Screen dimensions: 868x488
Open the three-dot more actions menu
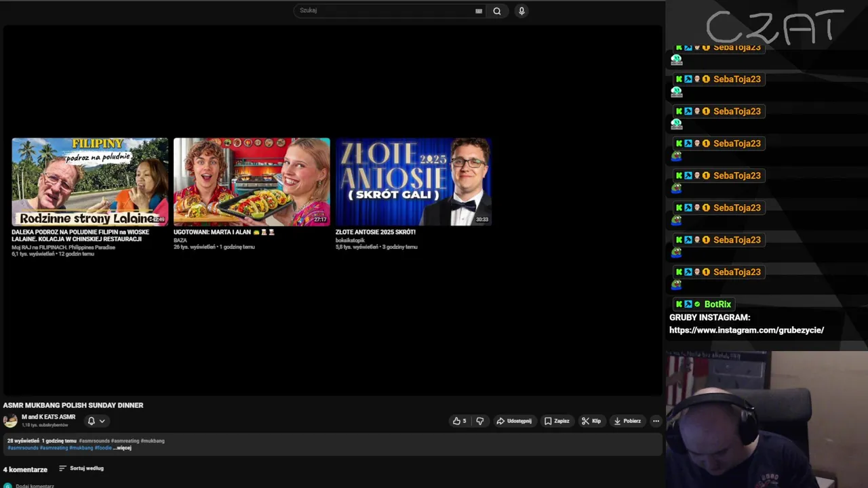(656, 421)
